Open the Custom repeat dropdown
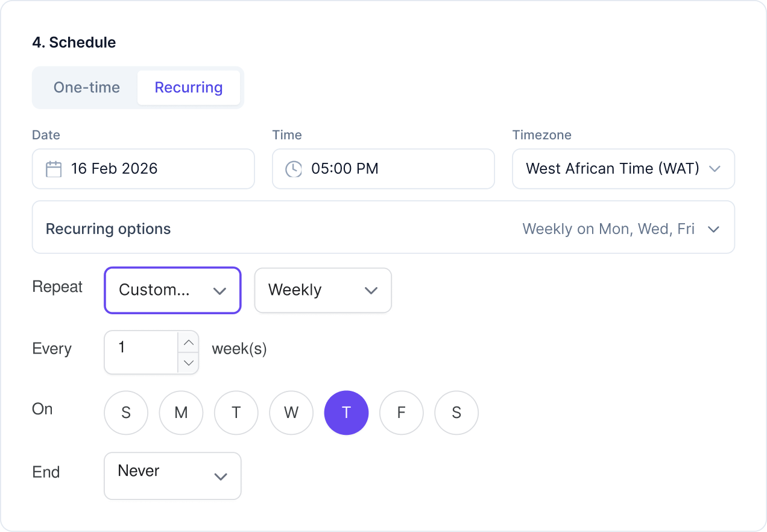Screen dimensions: 767x532 point(172,290)
